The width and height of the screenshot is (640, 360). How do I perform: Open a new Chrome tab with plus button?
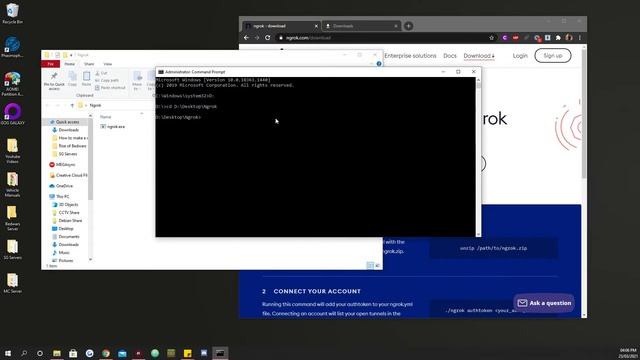tap(408, 26)
